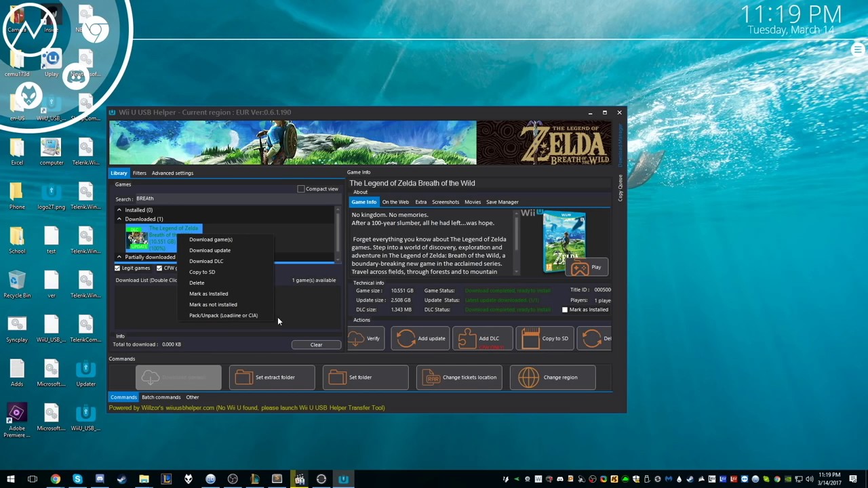Image resolution: width=868 pixels, height=488 pixels.
Task: Open the Windows Start menu
Action: [10, 479]
